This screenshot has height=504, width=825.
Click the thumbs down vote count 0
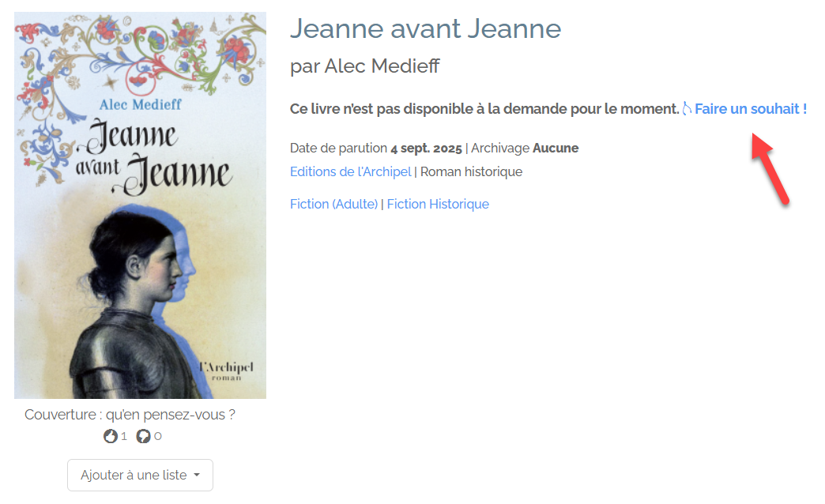click(x=158, y=436)
